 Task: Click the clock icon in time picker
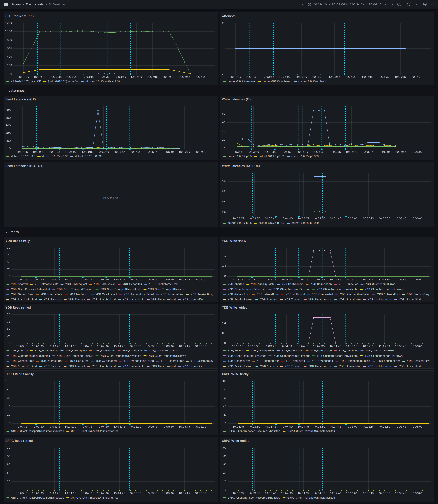[x=309, y=4]
